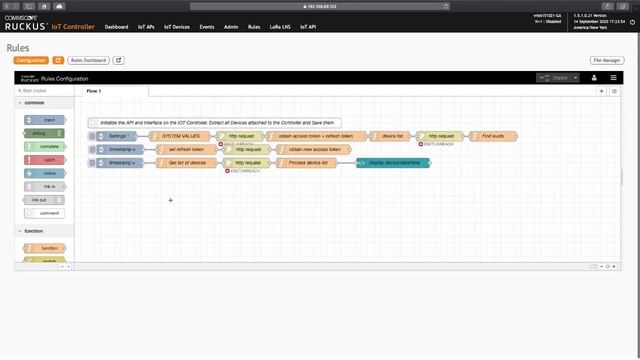Reset the canvas zoom level

607,267
